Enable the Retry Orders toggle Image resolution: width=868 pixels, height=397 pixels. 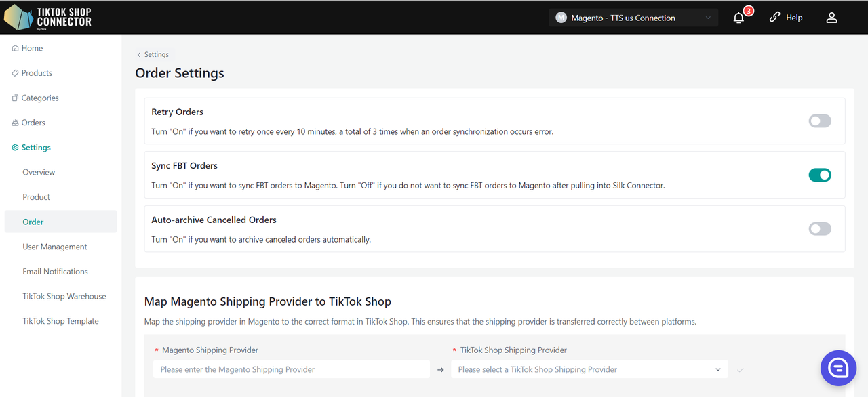click(x=819, y=121)
